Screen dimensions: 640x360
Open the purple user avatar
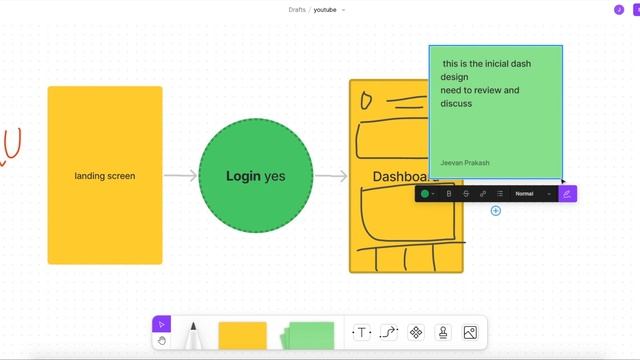point(619,10)
